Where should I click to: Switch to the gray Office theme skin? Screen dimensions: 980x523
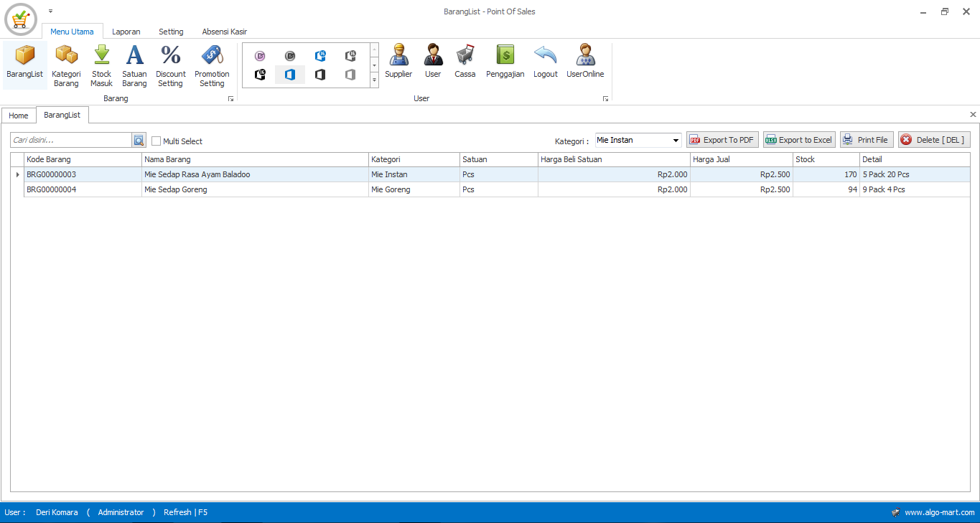coord(350,75)
